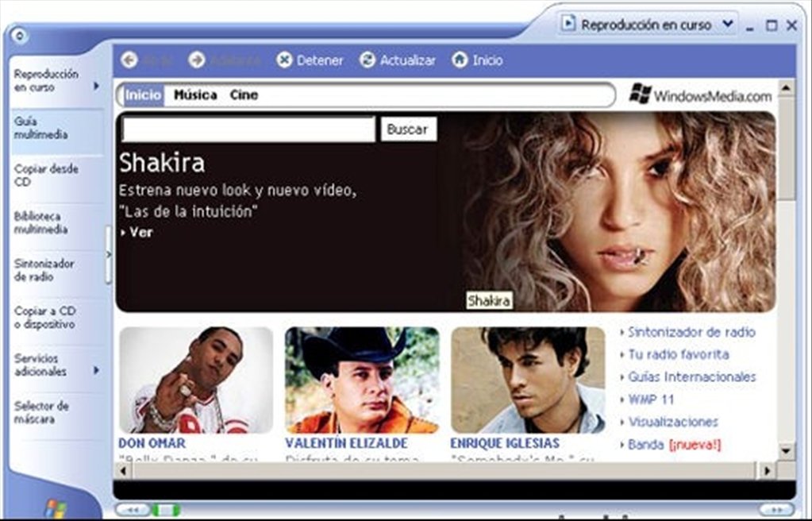Click the WindowsMedia.com logo
Viewport: 812px width, 521px height.
click(x=700, y=95)
